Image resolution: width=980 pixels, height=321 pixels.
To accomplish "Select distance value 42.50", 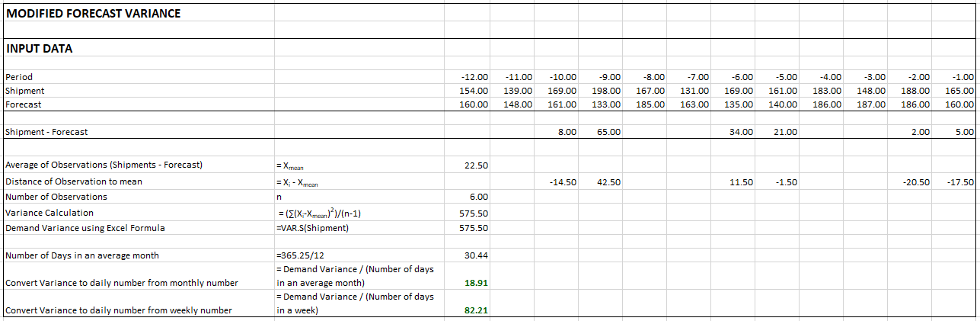I will [609, 182].
